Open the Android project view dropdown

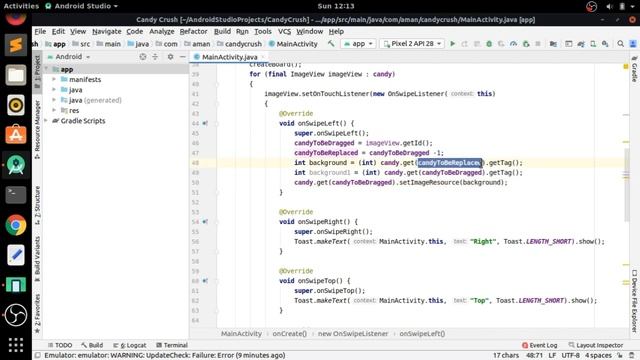coord(69,57)
